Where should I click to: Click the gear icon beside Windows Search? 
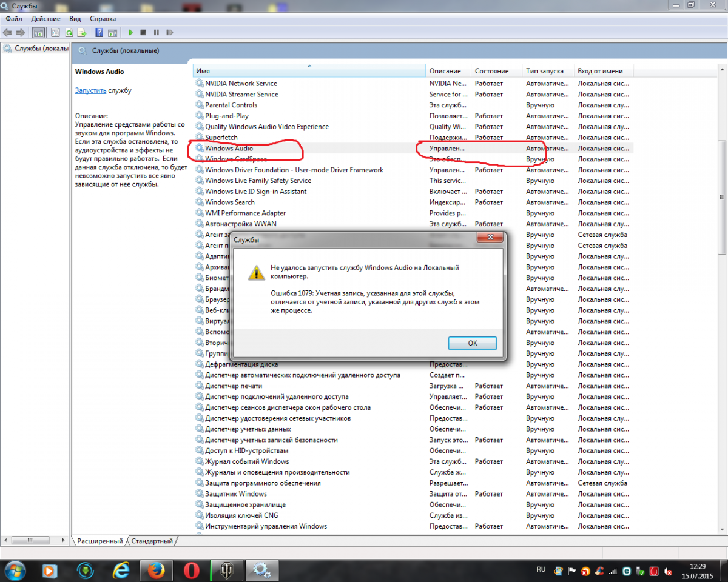tap(200, 202)
